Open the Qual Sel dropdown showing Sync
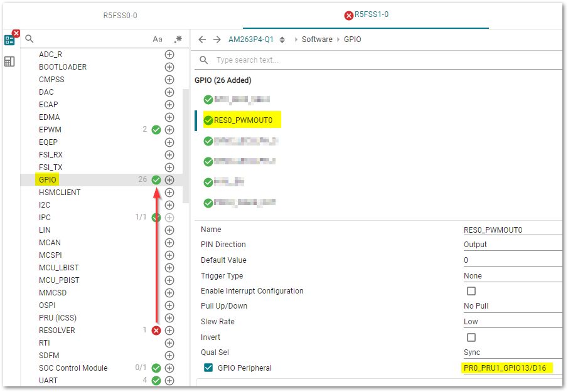This screenshot has width=568, height=392. pos(513,352)
